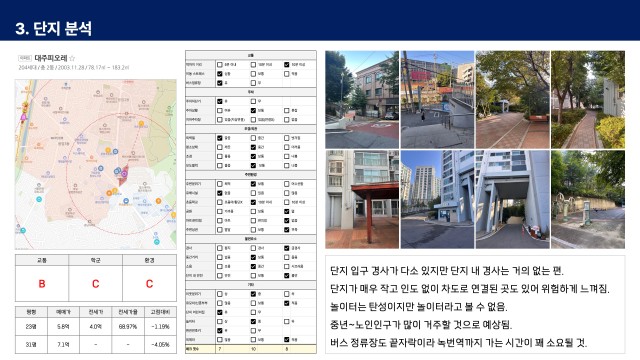
Task: Tick the first unchecked box in the checklist's top row
Action: point(220,64)
